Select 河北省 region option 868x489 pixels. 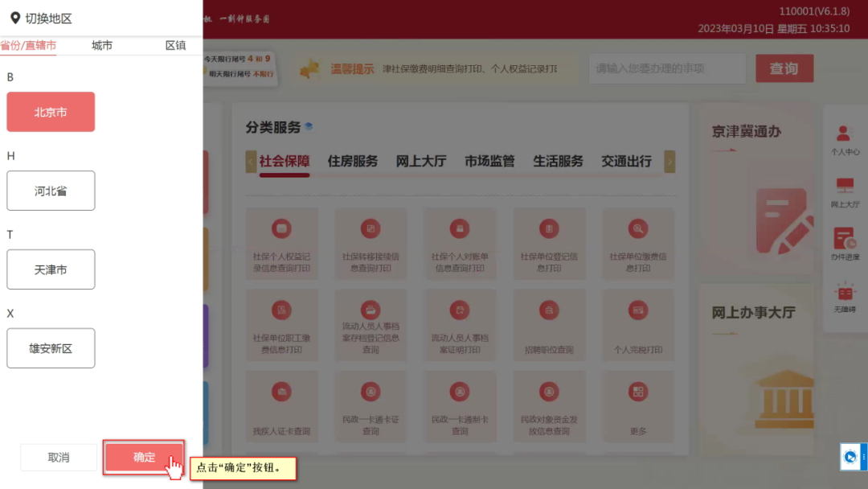coord(51,191)
